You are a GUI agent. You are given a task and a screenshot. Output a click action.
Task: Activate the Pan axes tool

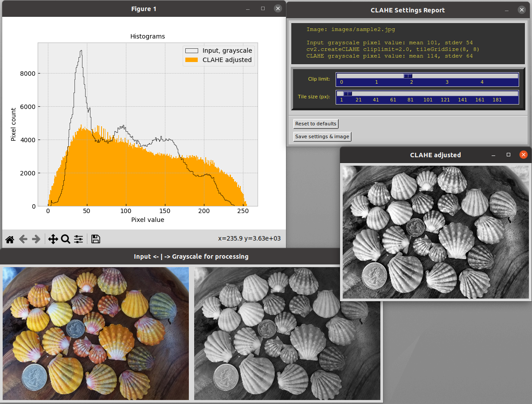coord(53,240)
